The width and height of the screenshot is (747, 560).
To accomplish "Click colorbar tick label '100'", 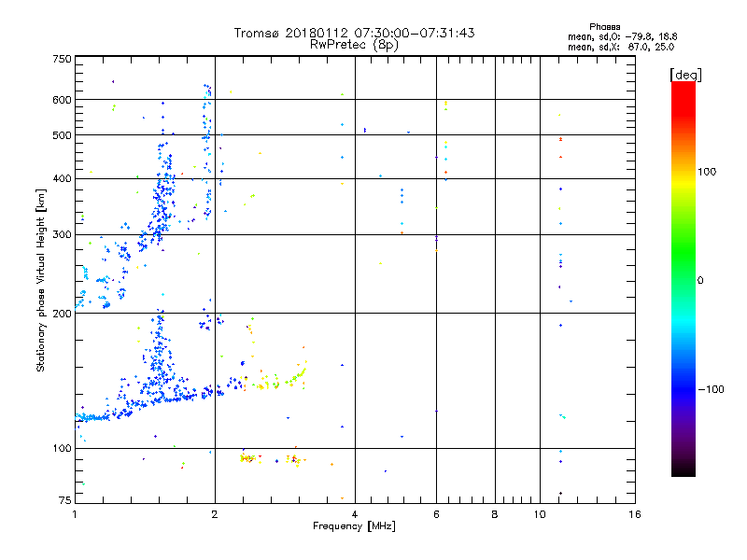I will (x=707, y=172).
